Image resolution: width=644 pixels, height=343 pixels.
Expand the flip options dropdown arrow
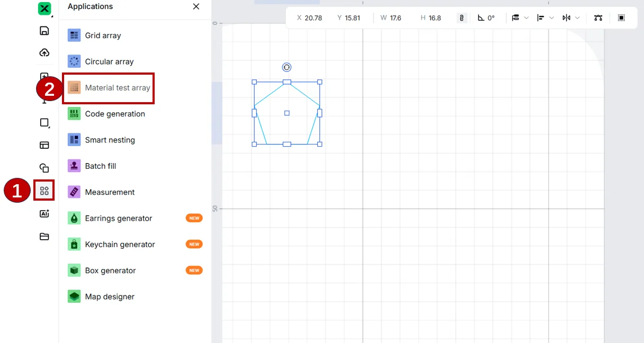[577, 17]
